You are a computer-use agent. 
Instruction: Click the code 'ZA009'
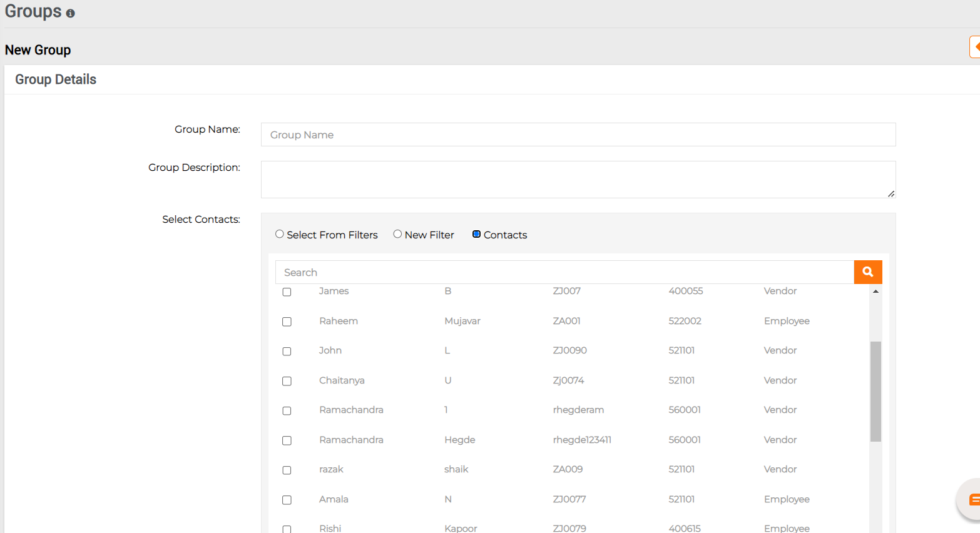pyautogui.click(x=568, y=469)
